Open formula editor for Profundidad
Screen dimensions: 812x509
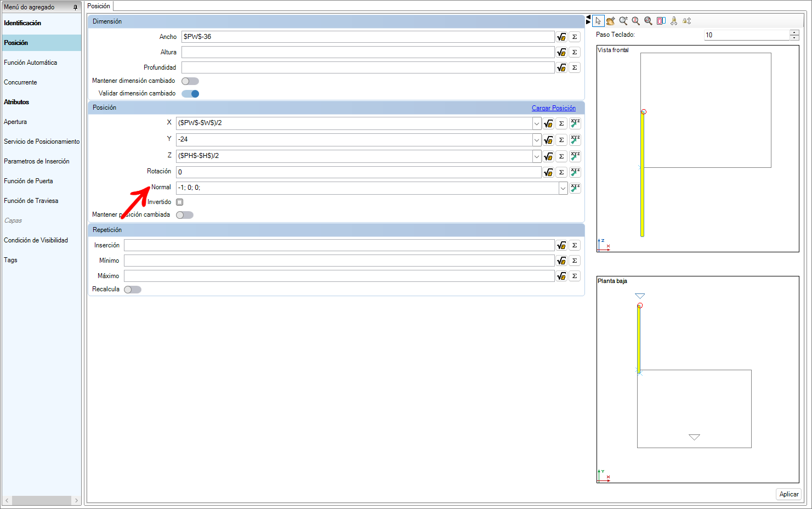point(561,67)
